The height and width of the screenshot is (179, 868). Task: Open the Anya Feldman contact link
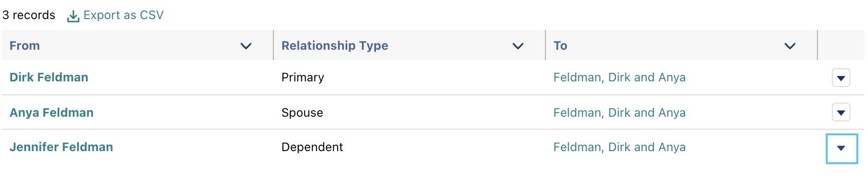tap(52, 113)
